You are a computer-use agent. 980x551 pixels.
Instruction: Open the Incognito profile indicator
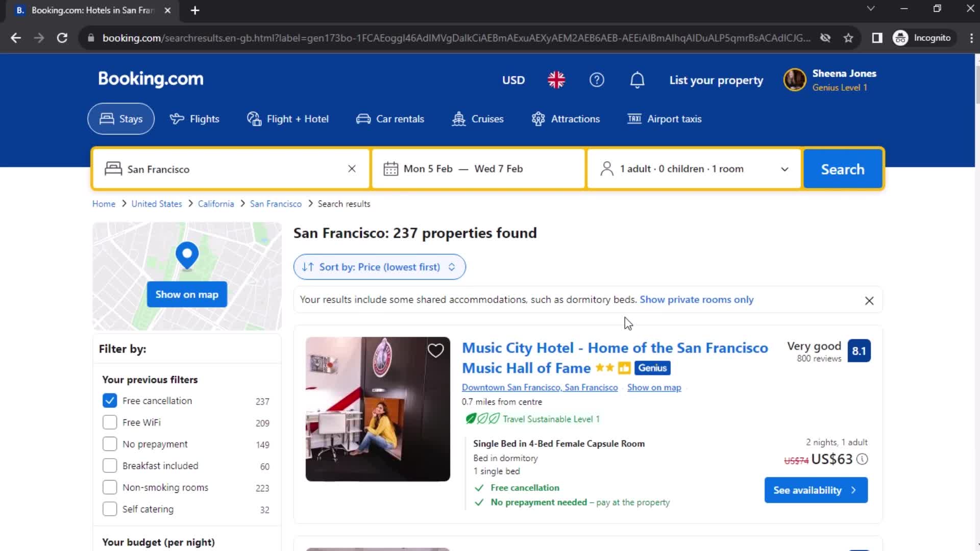tap(923, 38)
